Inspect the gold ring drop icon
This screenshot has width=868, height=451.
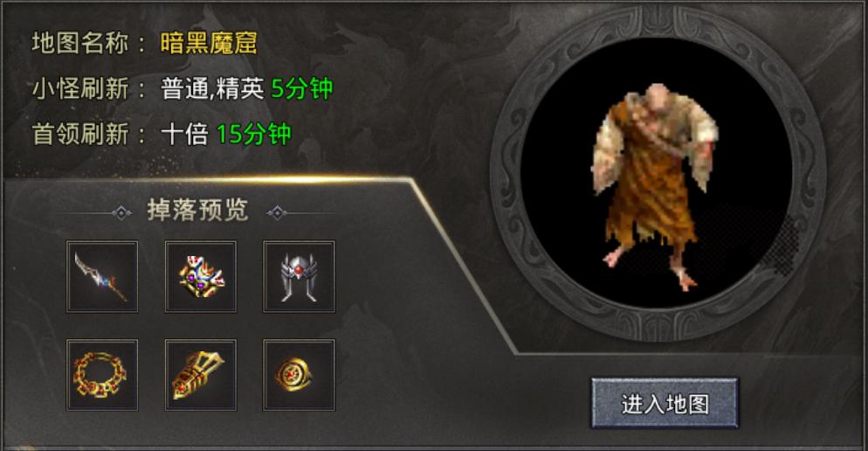coord(299,375)
